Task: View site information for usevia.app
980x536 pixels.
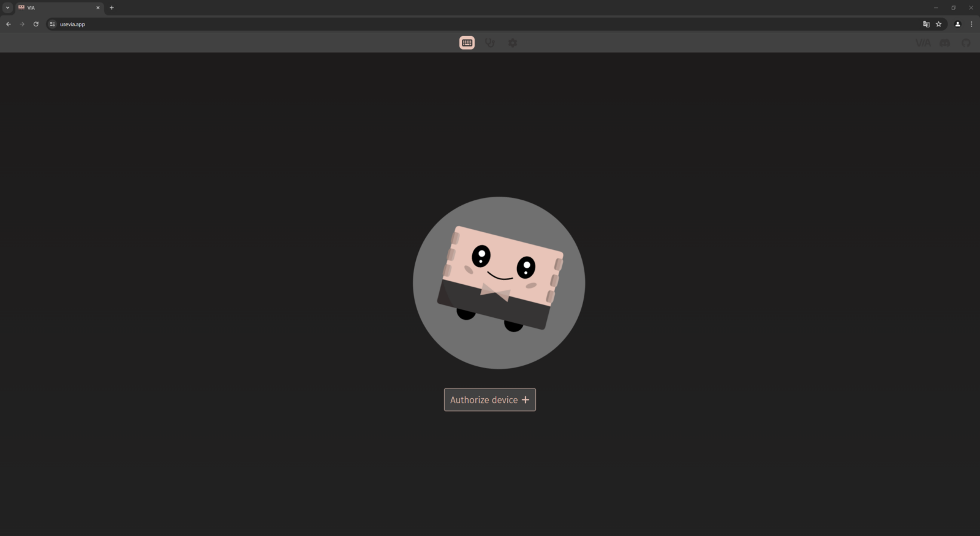Action: coord(53,24)
